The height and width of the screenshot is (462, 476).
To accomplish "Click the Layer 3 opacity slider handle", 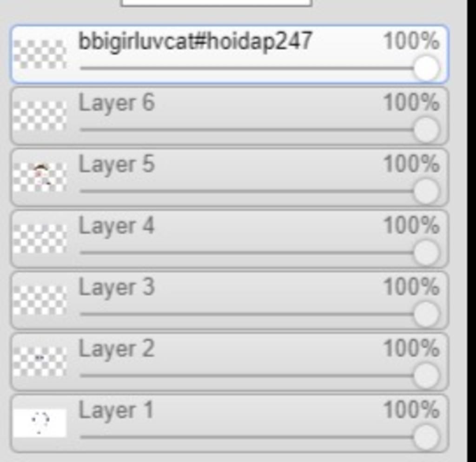I will (x=426, y=314).
